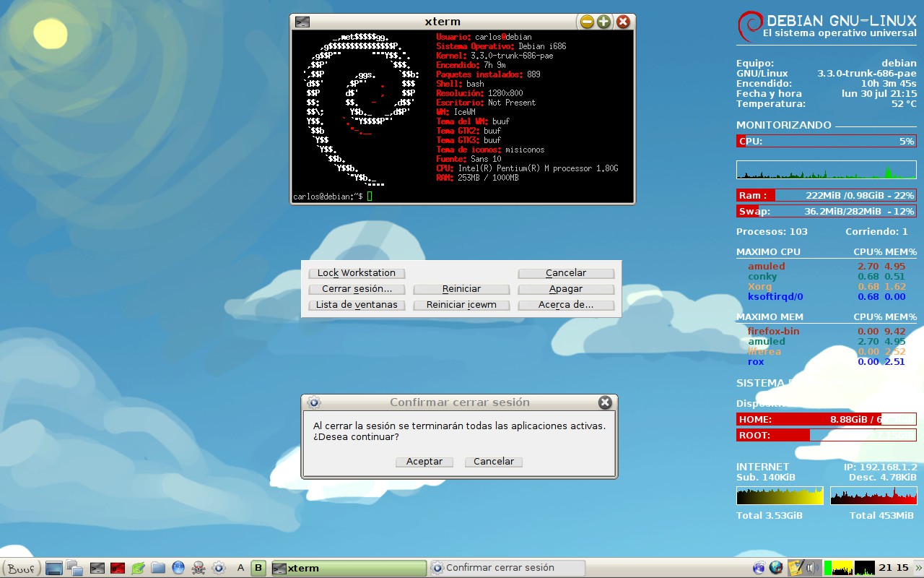The width and height of the screenshot is (924, 578).
Task: Click the red download graph under INTERNET
Action: (x=873, y=496)
